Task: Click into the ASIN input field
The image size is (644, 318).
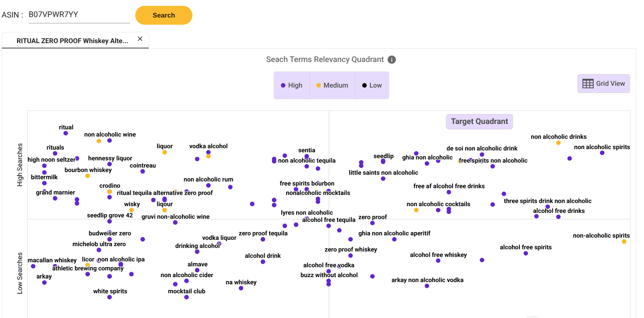Action: [79, 15]
